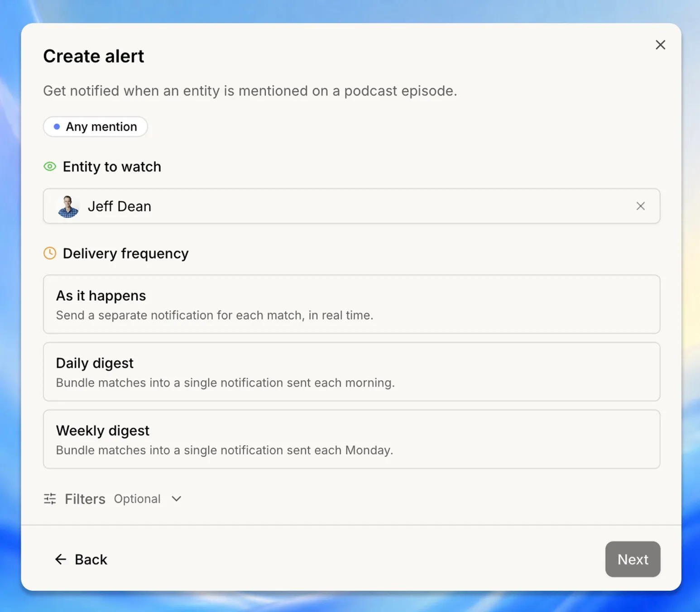
Task: Go back with the Back button
Action: pos(81,559)
